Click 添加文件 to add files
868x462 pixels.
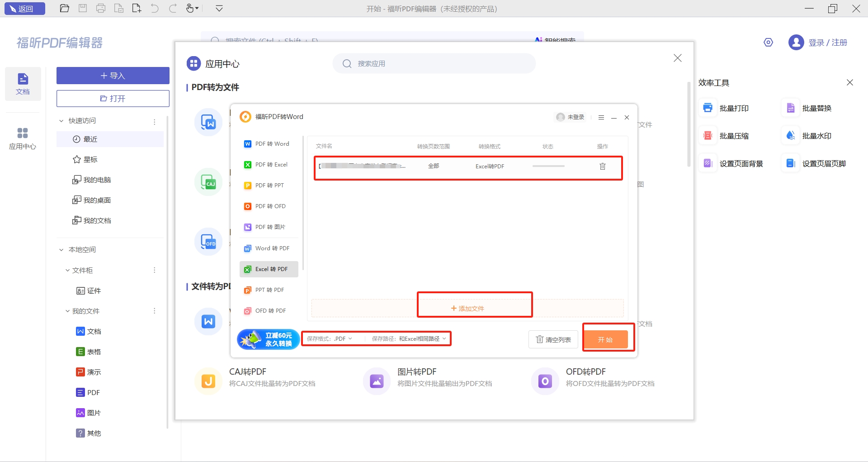(x=467, y=309)
